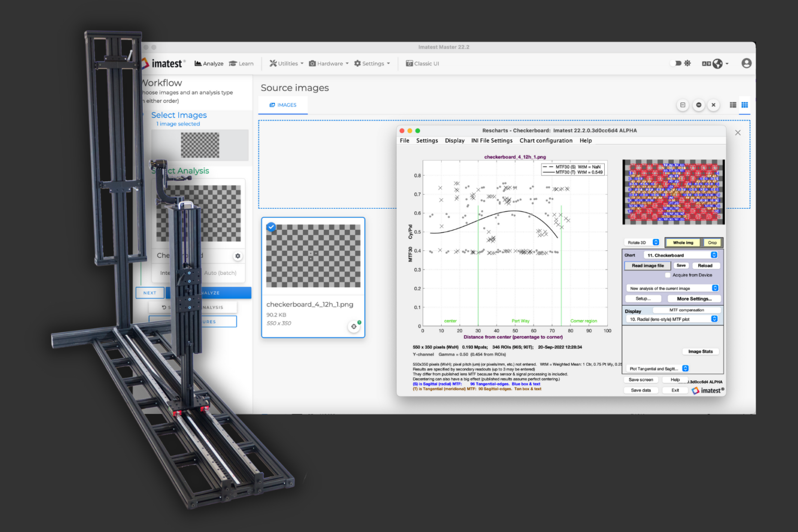The height and width of the screenshot is (532, 798).
Task: Switch to grid view of images
Action: [x=744, y=105]
